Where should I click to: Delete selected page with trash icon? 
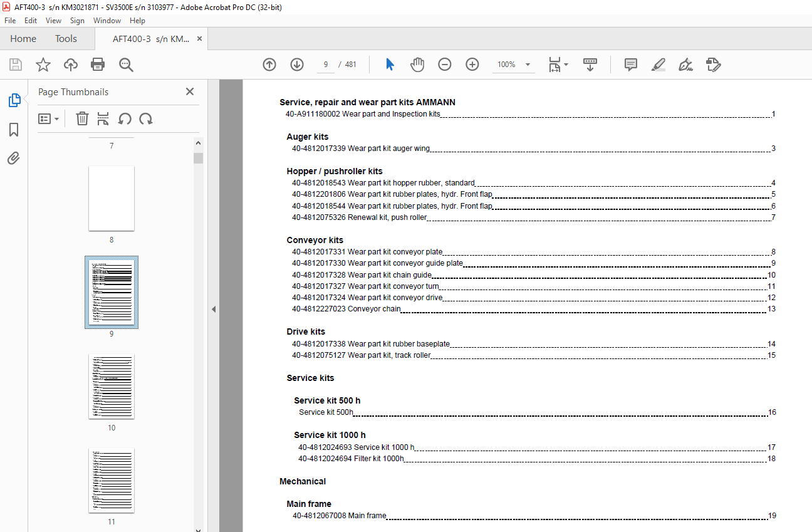click(82, 118)
